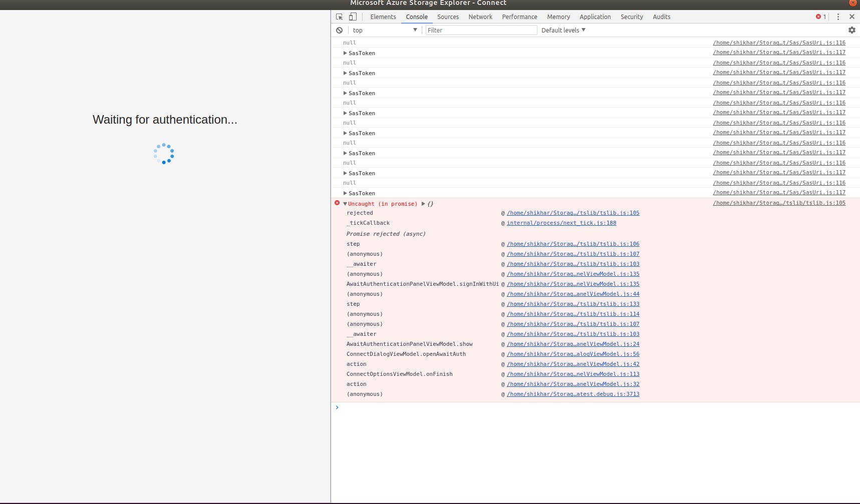Open first SasUri.js:116 source link
The height and width of the screenshot is (504, 860).
(779, 43)
